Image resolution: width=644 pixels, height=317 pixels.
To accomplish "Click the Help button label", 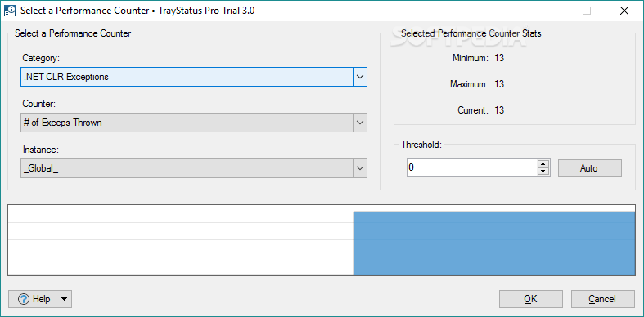I will (41, 299).
